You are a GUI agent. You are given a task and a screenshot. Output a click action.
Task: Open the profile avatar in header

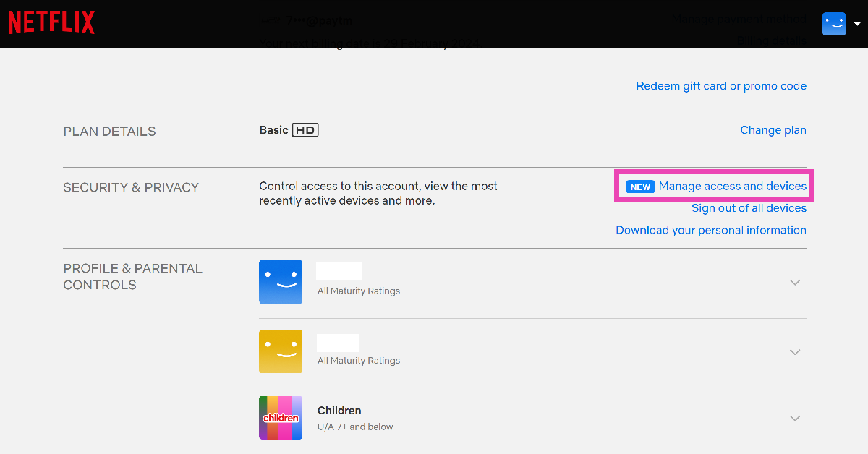[x=834, y=24]
